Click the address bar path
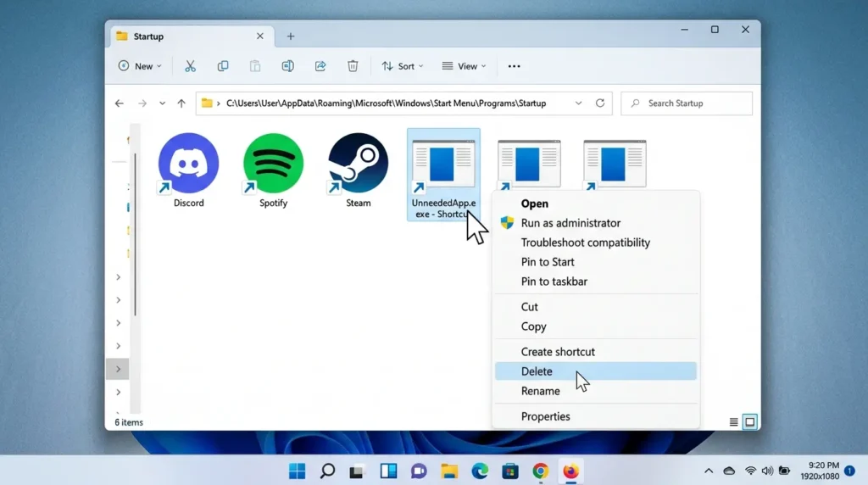This screenshot has width=868, height=485. click(386, 103)
